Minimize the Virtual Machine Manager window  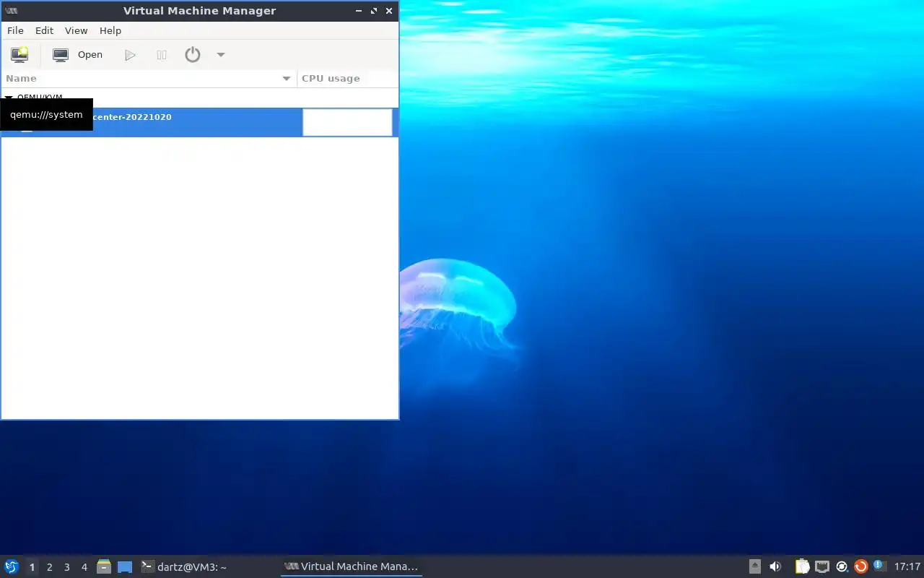coord(359,11)
